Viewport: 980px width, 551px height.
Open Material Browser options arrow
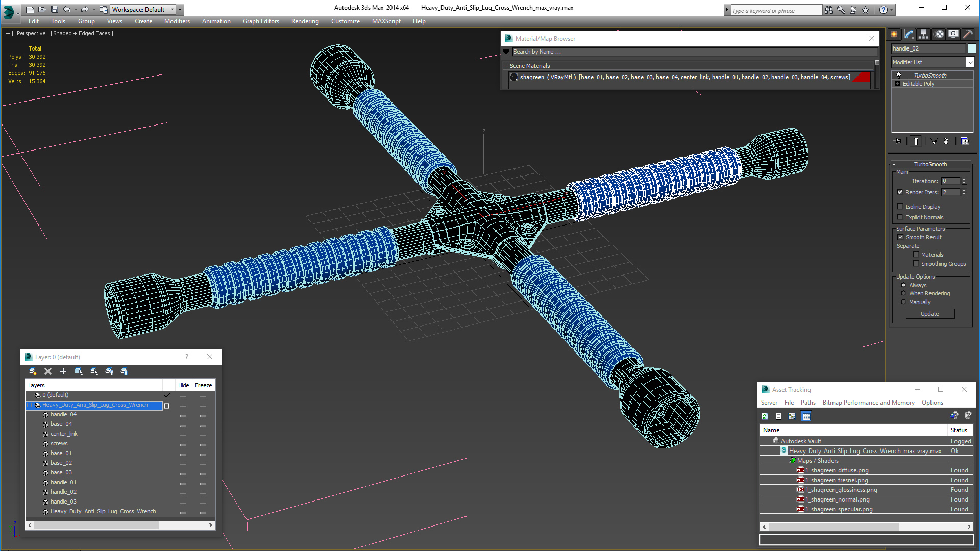click(x=506, y=52)
